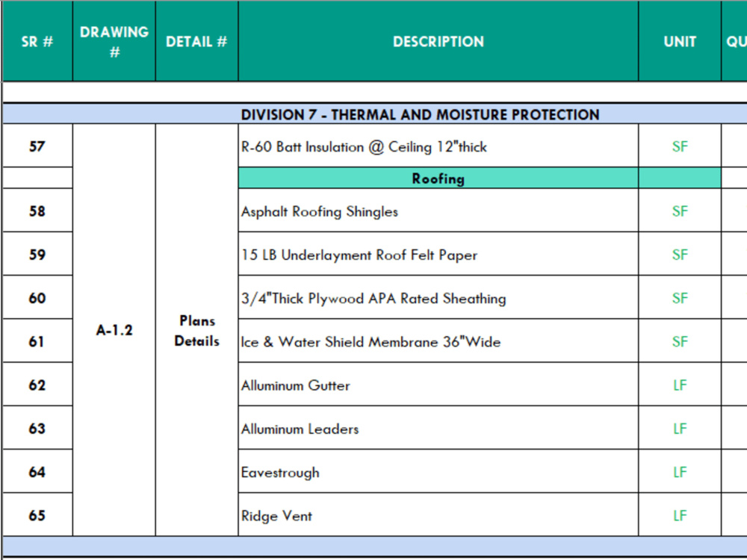Select the R-60 Batt Insulation description cell

(x=438, y=146)
